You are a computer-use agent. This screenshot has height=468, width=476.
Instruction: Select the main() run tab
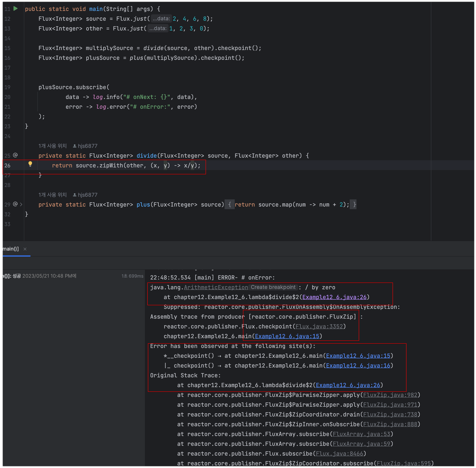(x=10, y=249)
